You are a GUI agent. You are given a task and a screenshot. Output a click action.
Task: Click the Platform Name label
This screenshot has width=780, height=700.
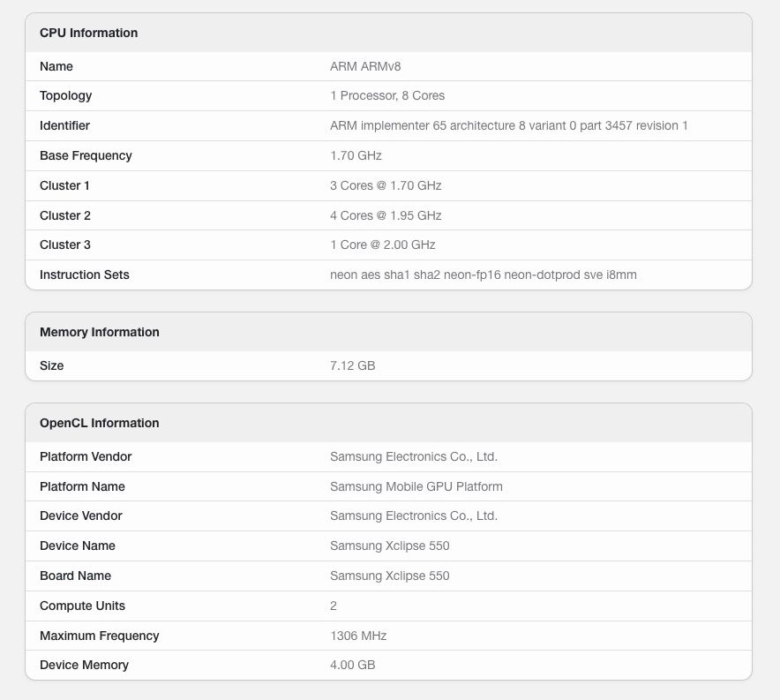tap(82, 486)
